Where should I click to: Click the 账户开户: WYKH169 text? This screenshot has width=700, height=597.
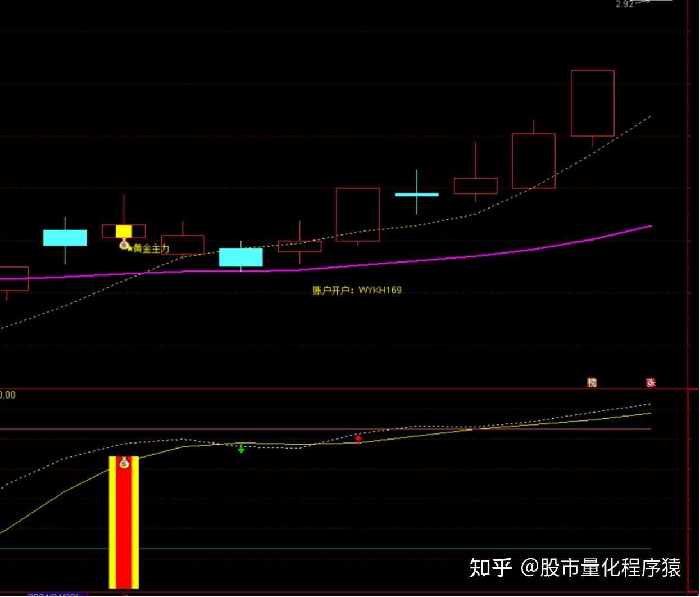click(357, 290)
